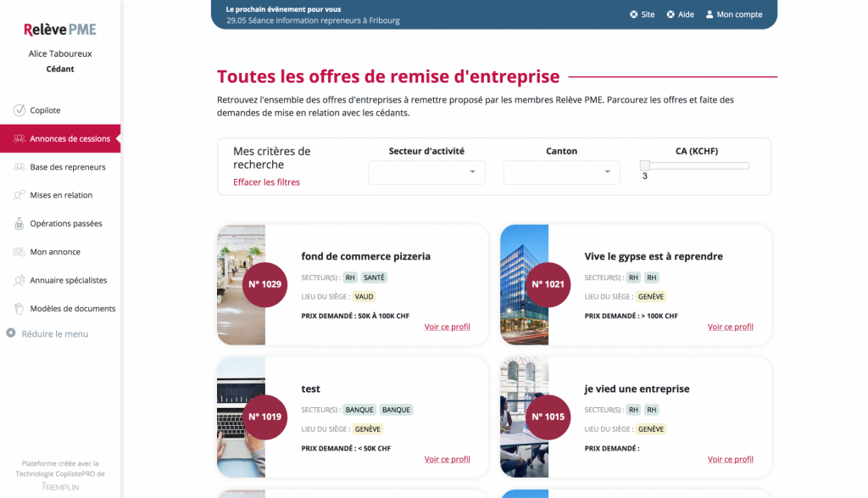Click the GENÈVE tag on offer 1021

650,296
